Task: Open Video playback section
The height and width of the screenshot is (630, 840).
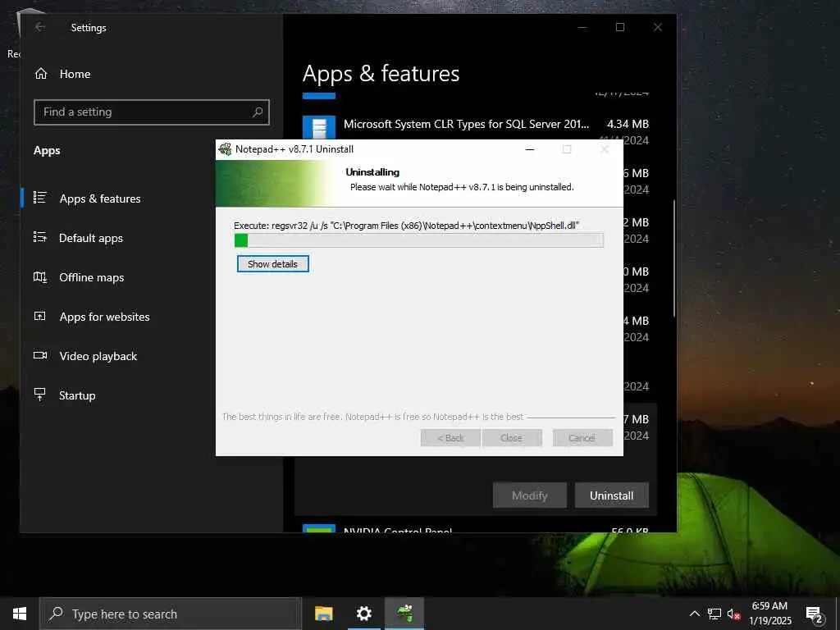Action: (x=98, y=356)
